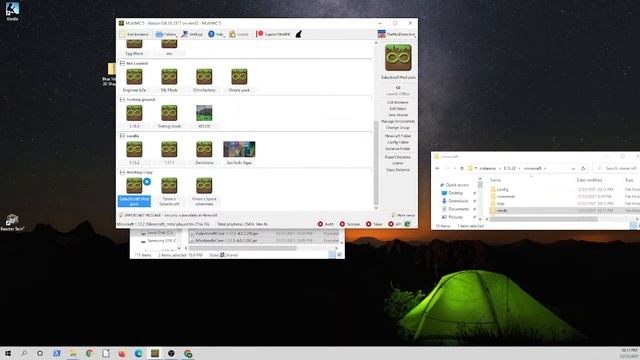Select the Engineer's Life instance

point(134,80)
